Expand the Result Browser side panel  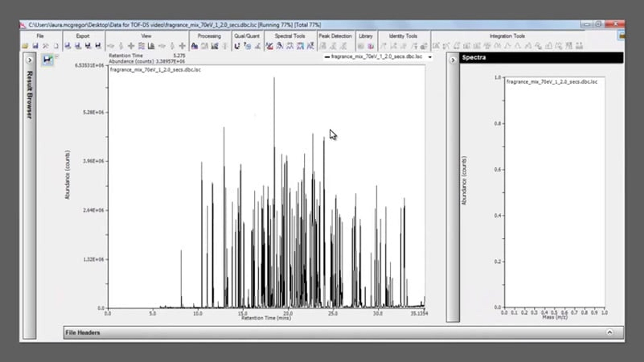coord(30,60)
